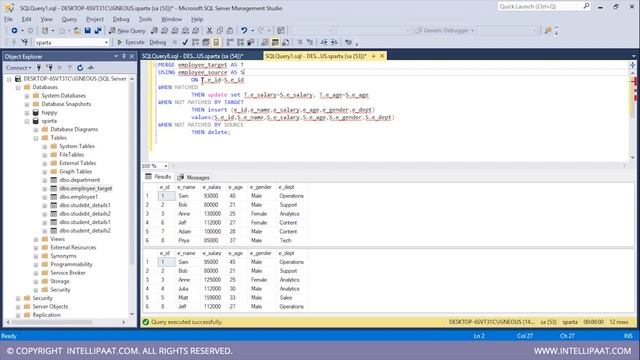640x360 pixels.
Task: Open the Connect dropdown in Object Explorer
Action: coord(18,68)
